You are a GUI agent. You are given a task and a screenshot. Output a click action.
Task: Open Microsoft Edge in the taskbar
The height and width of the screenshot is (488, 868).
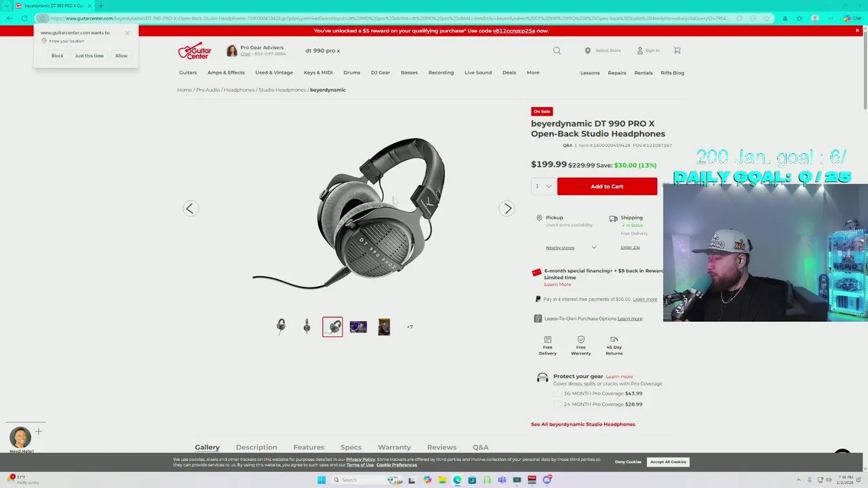click(457, 480)
